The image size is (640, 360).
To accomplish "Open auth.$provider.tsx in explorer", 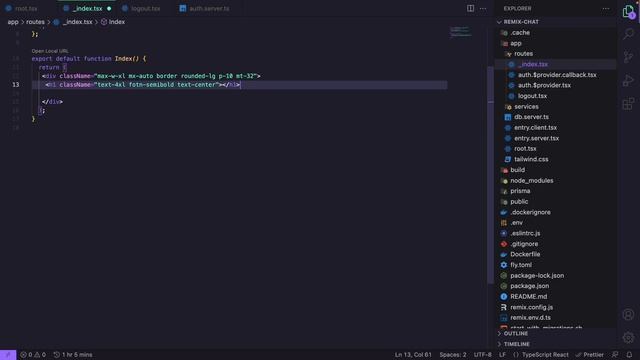I will 544,85.
